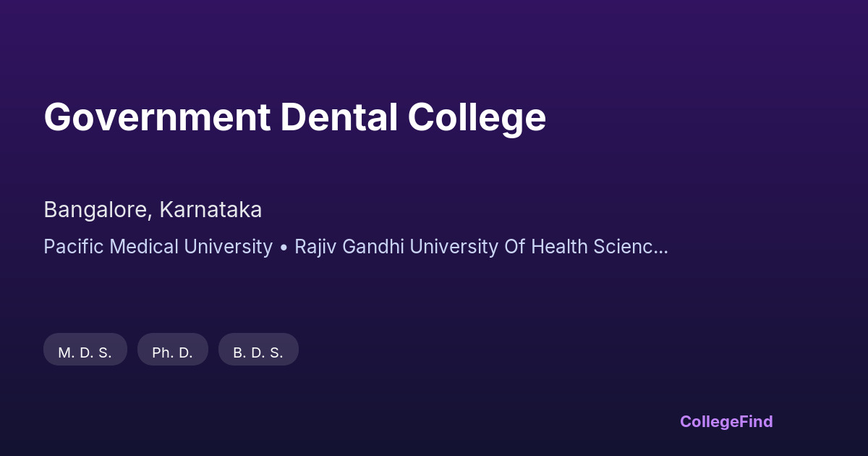Select the B. D. S. course tag

coord(258,352)
